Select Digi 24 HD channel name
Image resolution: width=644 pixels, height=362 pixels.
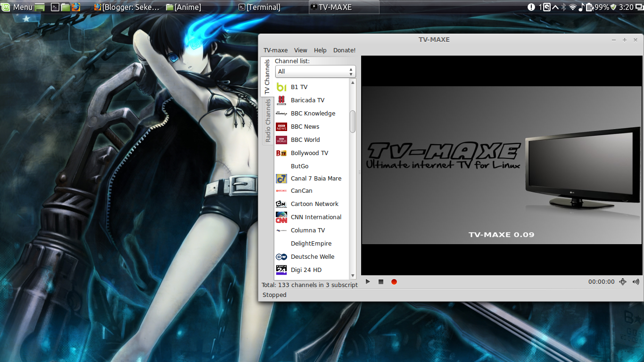click(x=306, y=270)
